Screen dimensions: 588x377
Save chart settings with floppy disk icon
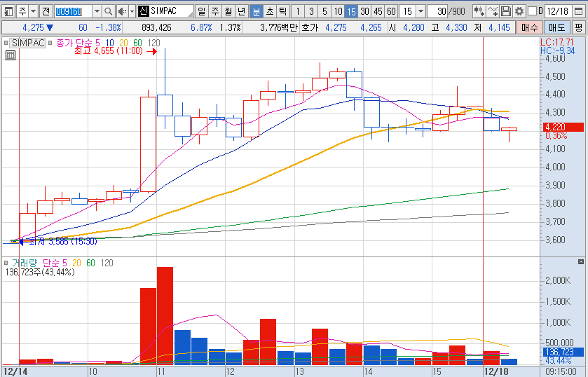(x=505, y=11)
